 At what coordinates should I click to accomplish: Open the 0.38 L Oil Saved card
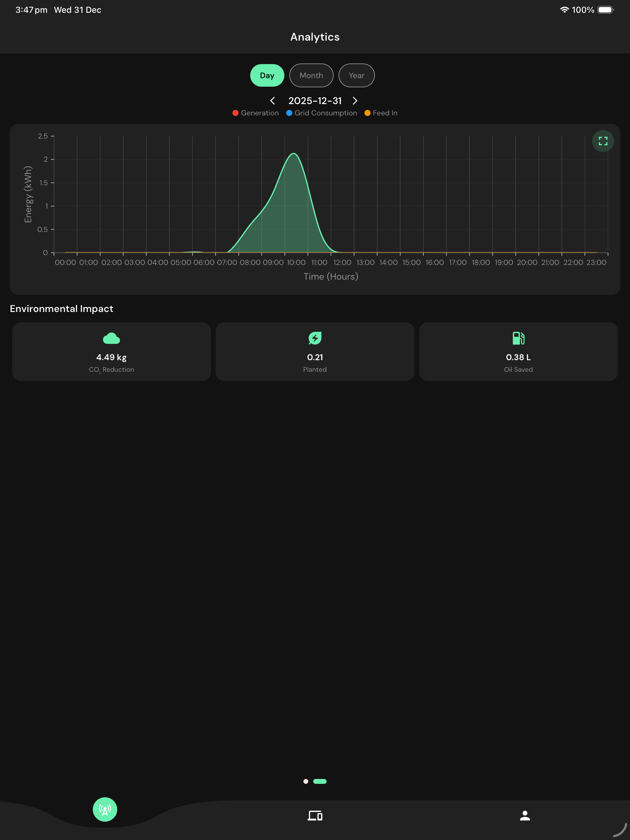point(518,352)
